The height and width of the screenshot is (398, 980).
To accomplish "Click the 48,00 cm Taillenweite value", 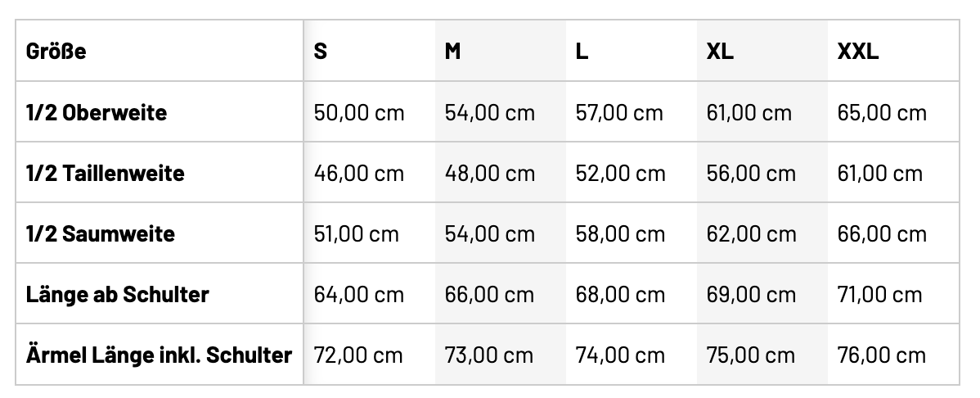I will (x=490, y=173).
